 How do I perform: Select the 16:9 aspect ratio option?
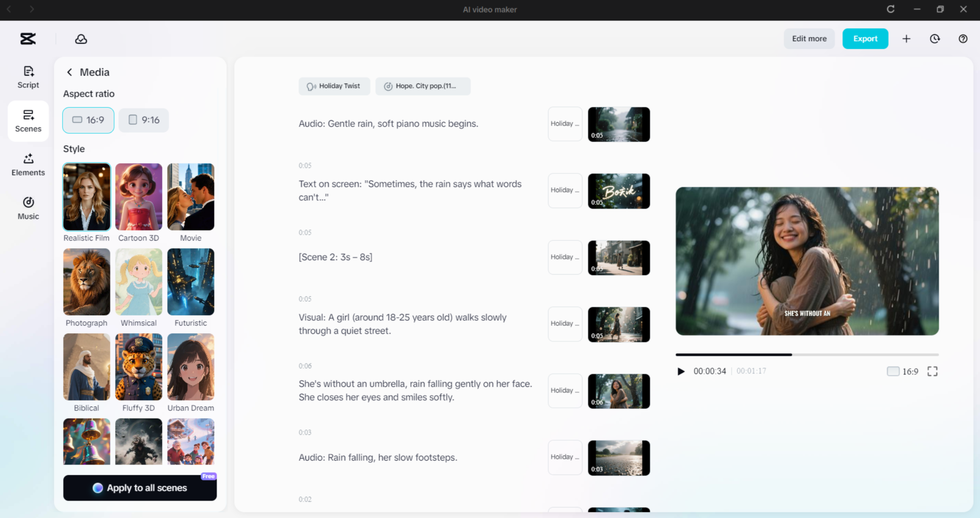click(x=88, y=120)
